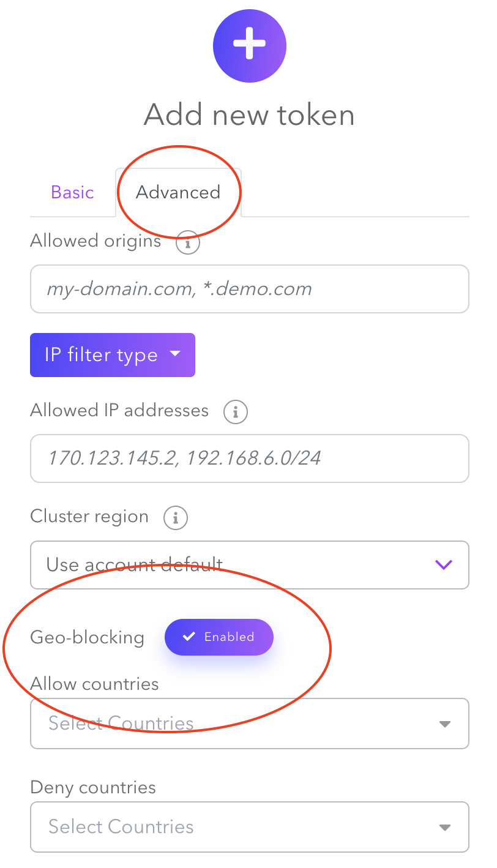The height and width of the screenshot is (868, 497).
Task: Switch to the Basic tab
Action: [72, 192]
